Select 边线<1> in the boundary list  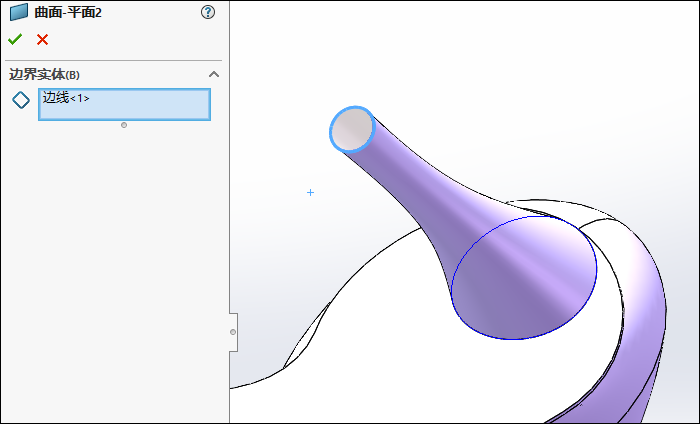[66, 97]
